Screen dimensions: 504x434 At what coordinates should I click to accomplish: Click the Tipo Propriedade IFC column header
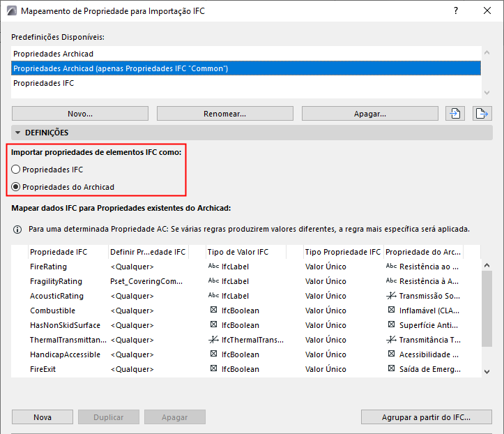(343, 252)
